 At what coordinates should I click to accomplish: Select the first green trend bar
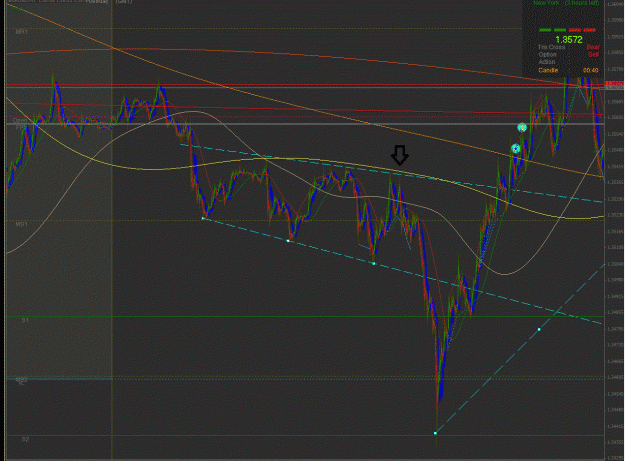545,30
